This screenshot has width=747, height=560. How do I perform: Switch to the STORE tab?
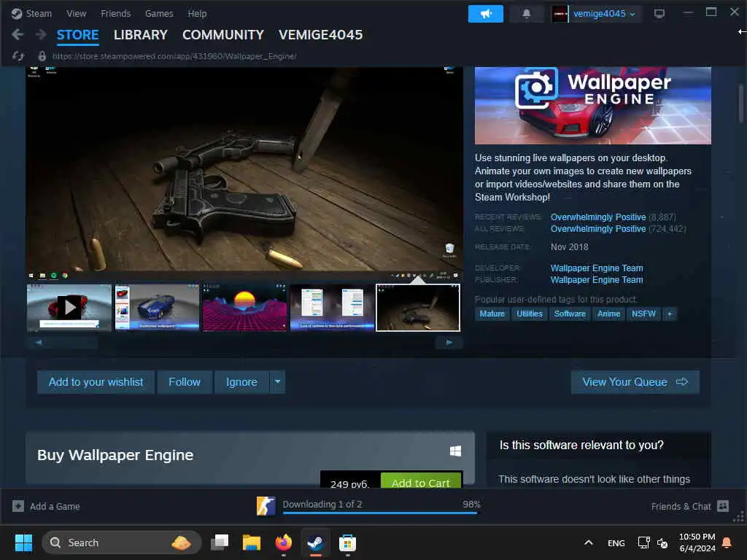77,35
